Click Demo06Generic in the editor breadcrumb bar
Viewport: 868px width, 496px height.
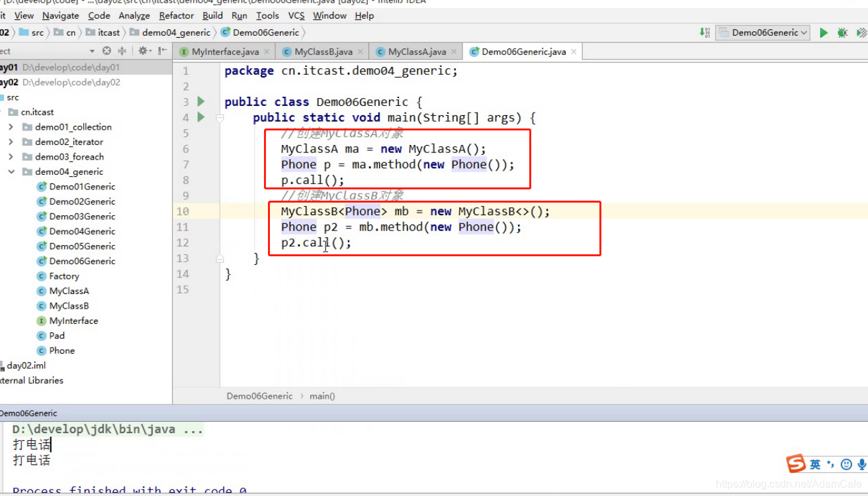[259, 396]
